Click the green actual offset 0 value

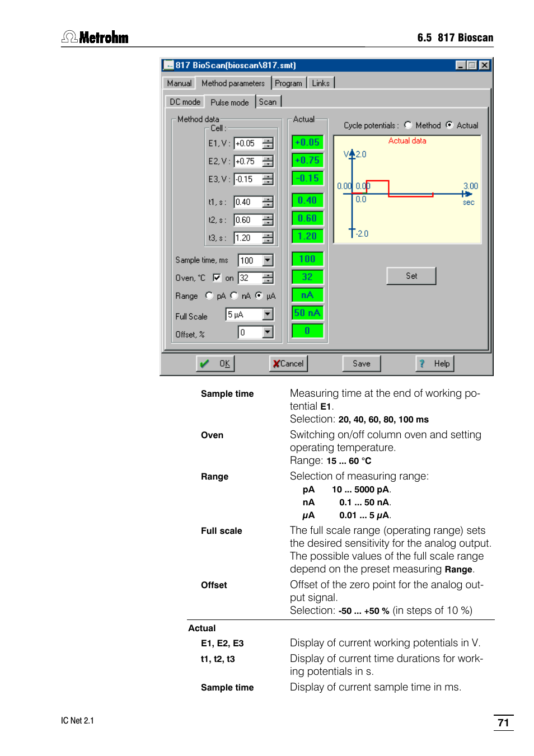tap(307, 331)
